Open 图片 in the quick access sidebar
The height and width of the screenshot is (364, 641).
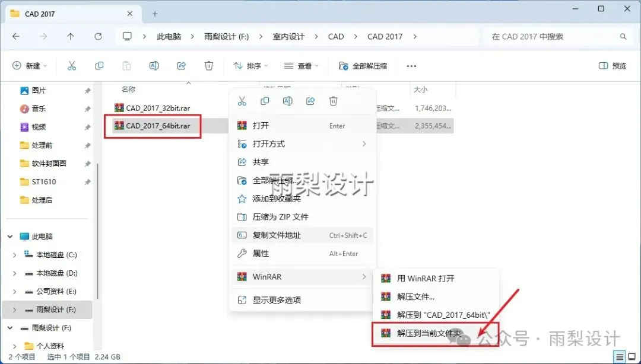pos(39,90)
